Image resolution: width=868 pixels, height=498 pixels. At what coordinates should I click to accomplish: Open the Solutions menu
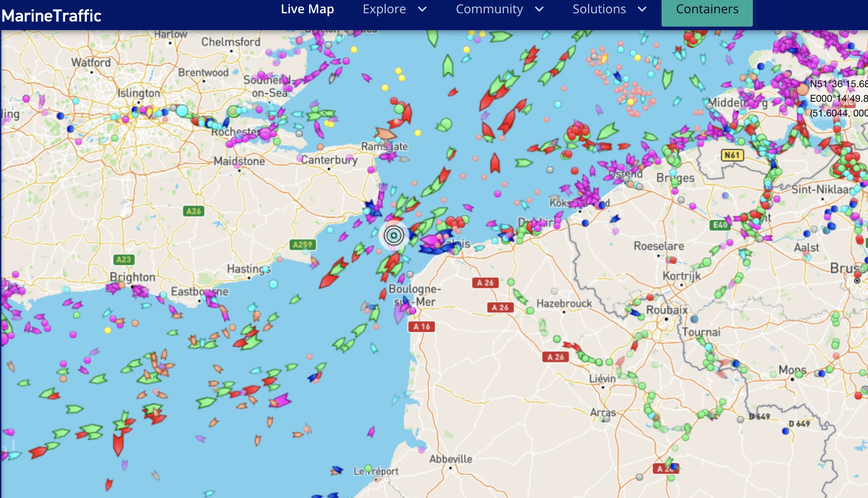point(599,9)
